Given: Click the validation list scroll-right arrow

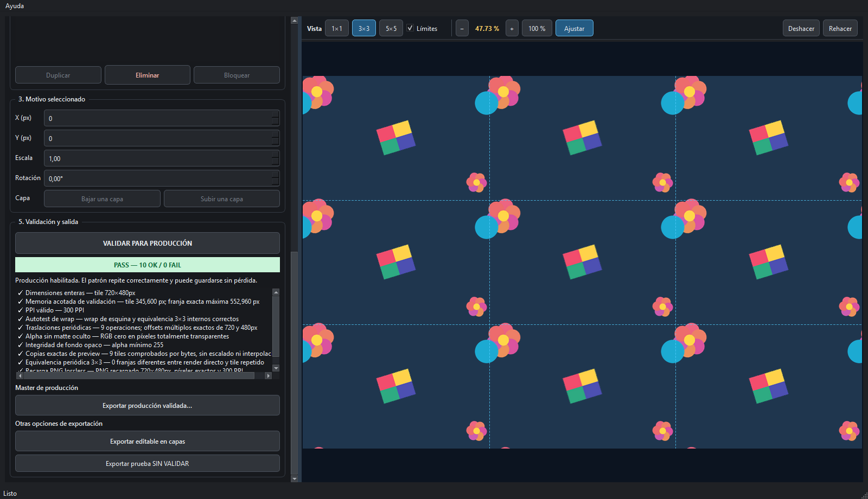Looking at the screenshot, I should 268,375.
